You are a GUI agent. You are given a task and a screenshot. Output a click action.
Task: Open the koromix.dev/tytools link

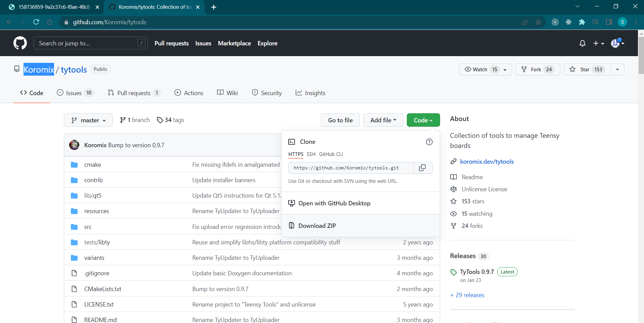487,161
